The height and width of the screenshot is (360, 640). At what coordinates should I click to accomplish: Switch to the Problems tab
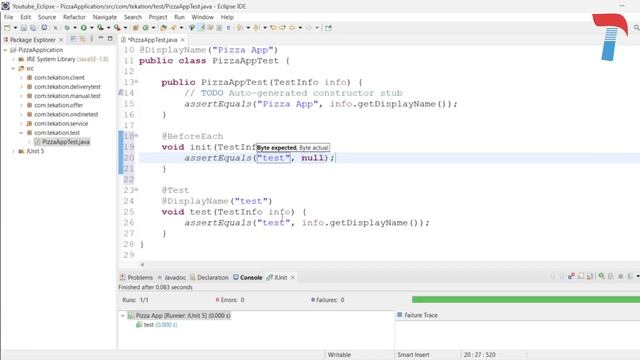(136, 278)
